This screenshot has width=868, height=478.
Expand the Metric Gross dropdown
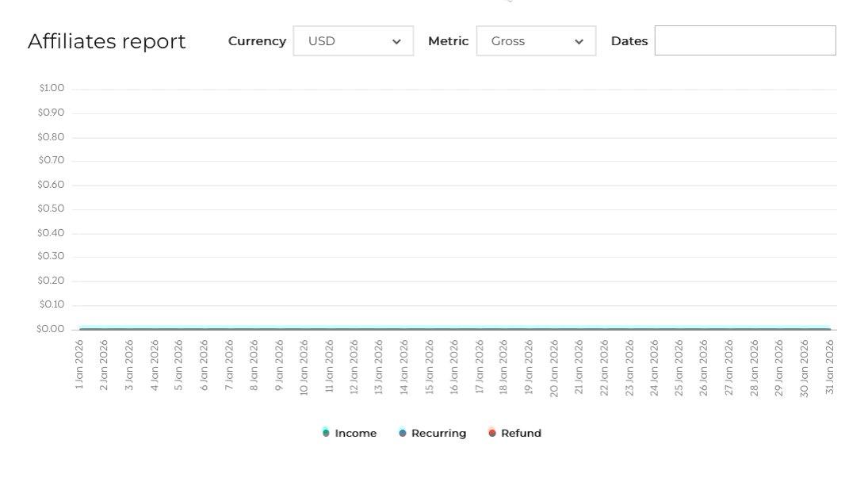(x=536, y=41)
